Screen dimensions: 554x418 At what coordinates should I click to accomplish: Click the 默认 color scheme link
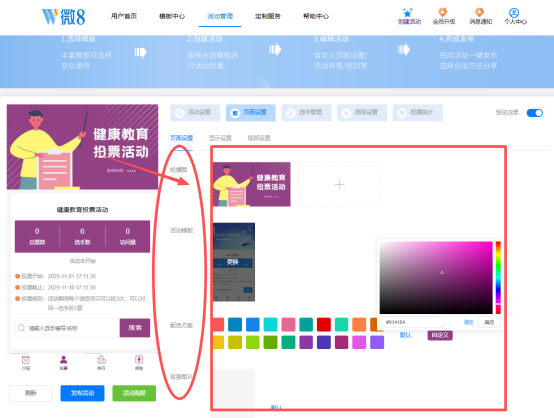click(406, 335)
